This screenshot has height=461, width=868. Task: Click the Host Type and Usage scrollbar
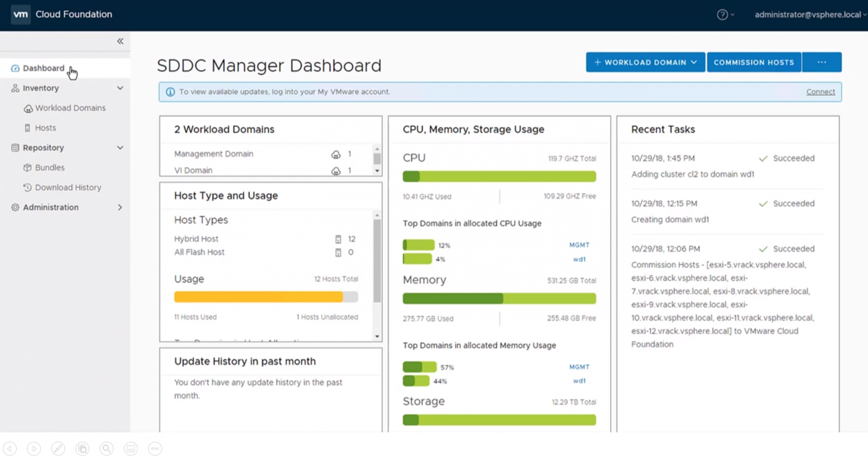pyautogui.click(x=377, y=261)
